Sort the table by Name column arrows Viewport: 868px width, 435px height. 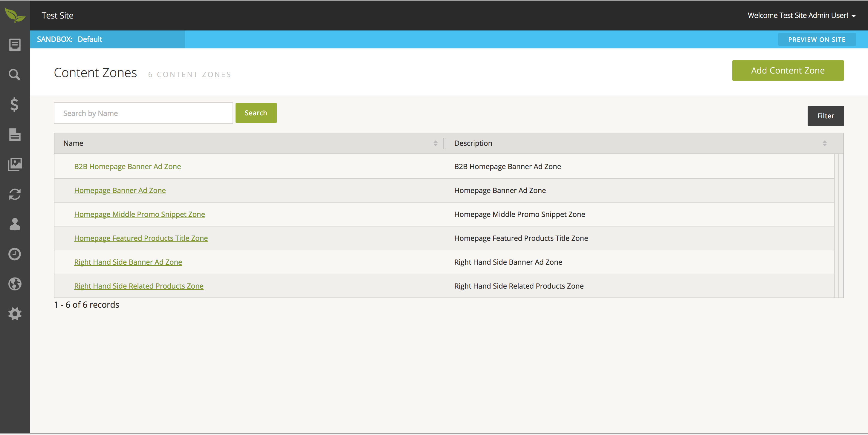[x=435, y=143]
